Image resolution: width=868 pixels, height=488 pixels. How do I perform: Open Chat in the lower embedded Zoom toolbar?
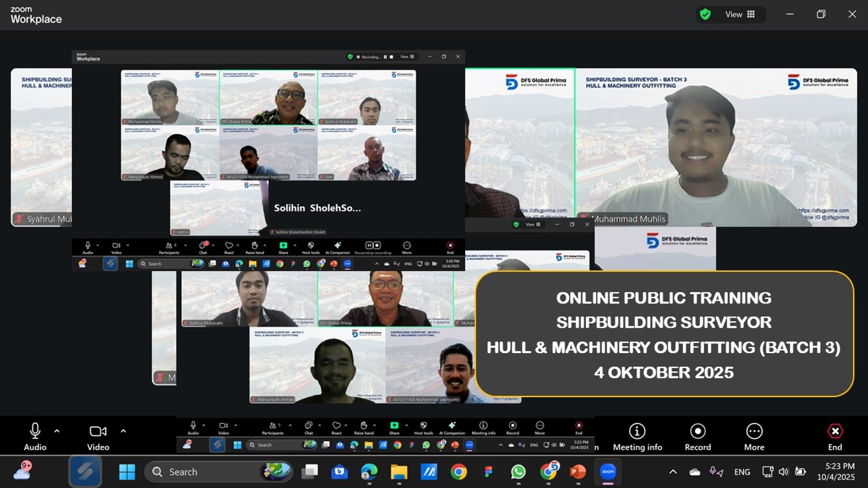(x=309, y=428)
